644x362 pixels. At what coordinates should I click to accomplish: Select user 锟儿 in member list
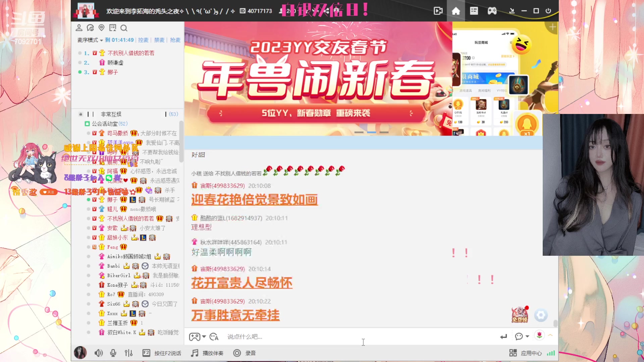112,209
